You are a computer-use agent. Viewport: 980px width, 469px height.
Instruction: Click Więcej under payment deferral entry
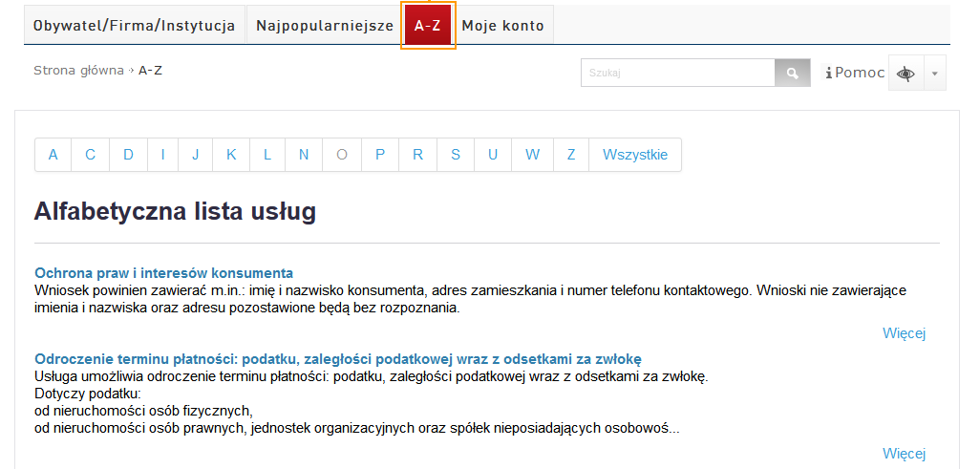tap(904, 454)
